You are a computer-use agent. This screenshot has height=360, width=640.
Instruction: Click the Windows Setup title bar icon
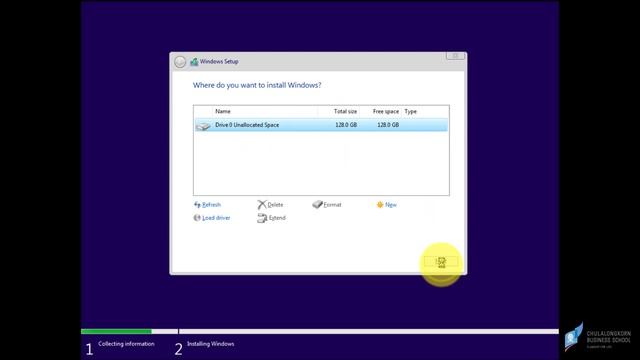point(194,62)
